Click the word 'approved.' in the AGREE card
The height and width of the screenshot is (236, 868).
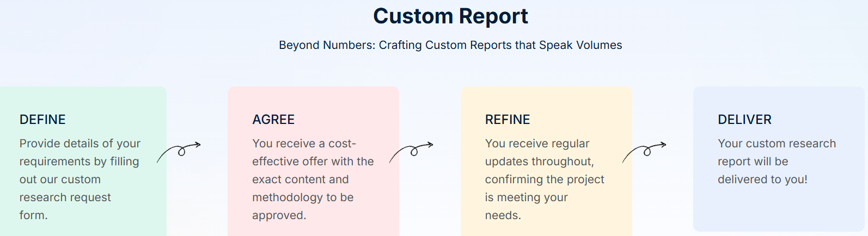(279, 215)
